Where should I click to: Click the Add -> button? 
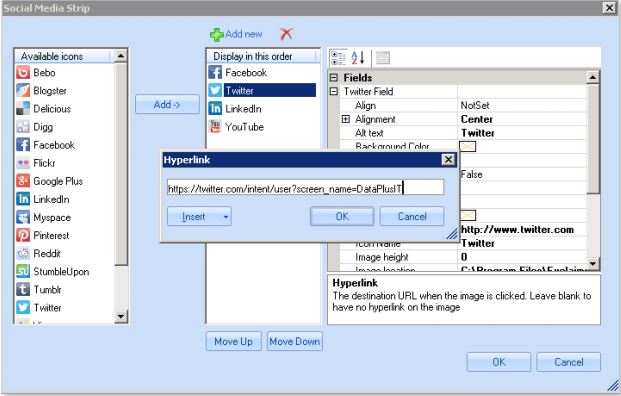pyautogui.click(x=167, y=105)
